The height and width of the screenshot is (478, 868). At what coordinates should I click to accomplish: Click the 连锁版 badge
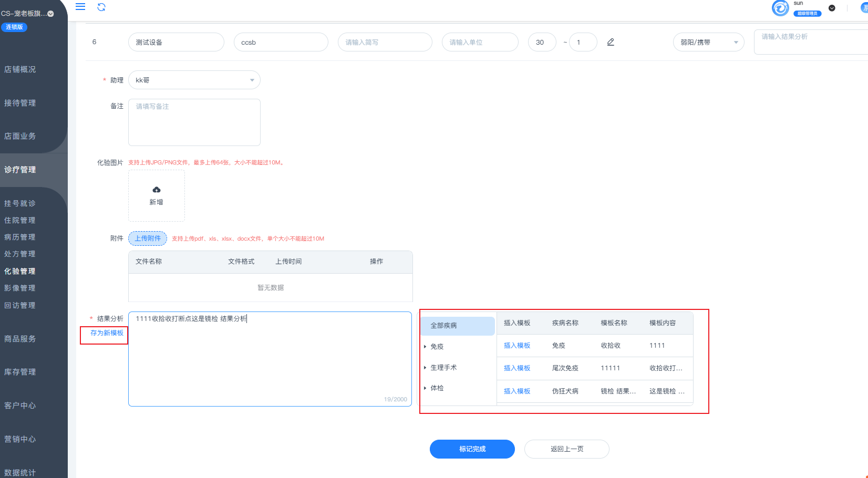14,27
